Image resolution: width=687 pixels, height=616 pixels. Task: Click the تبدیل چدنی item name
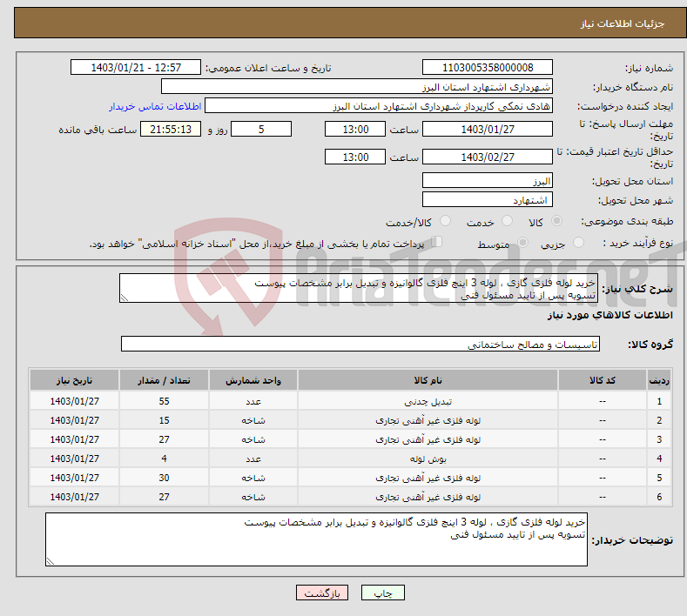tap(428, 401)
